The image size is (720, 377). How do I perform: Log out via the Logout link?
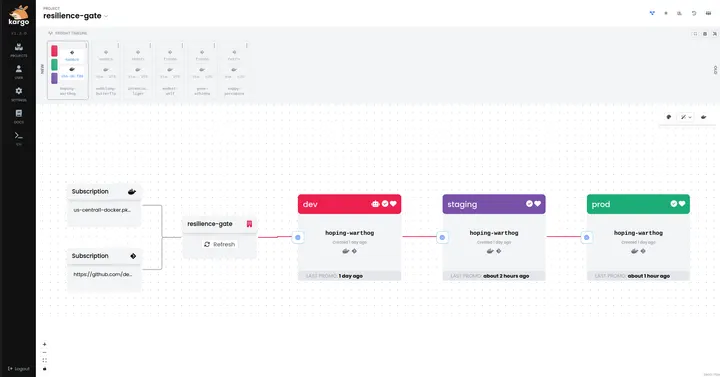(x=19, y=369)
